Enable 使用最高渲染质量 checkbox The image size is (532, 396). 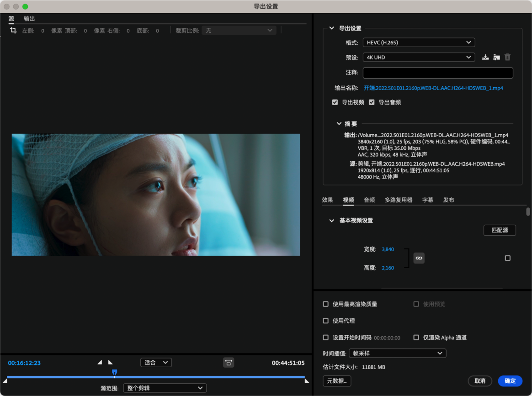click(x=326, y=304)
